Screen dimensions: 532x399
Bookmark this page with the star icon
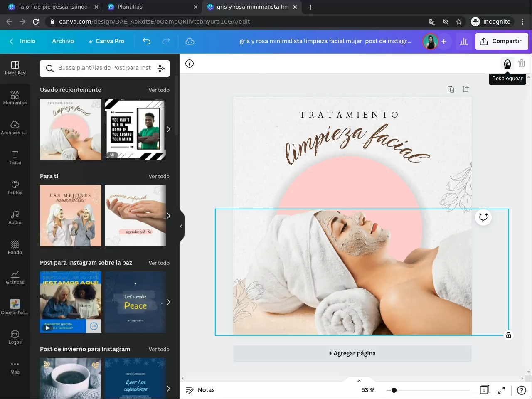(x=459, y=22)
